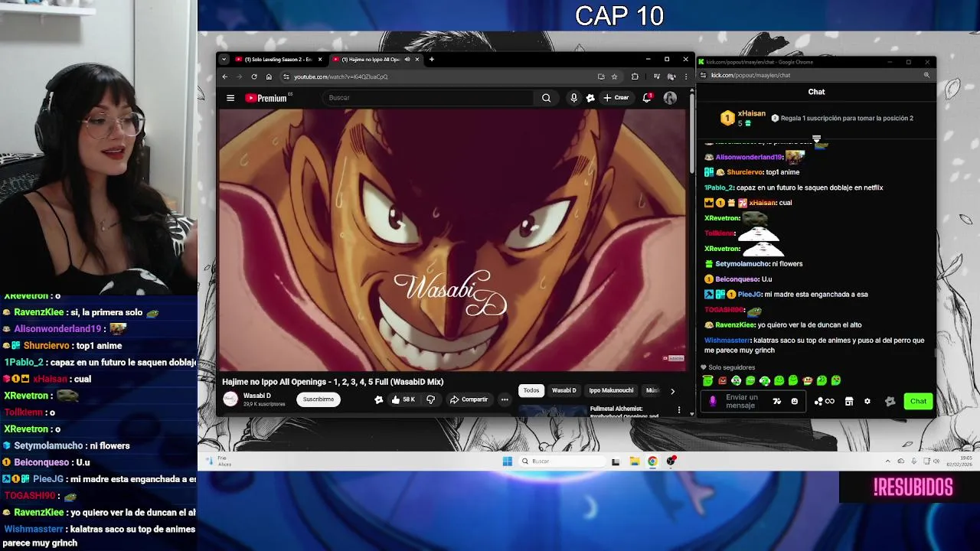Open a new browser tab with plus
The image size is (980, 551).
tap(432, 59)
